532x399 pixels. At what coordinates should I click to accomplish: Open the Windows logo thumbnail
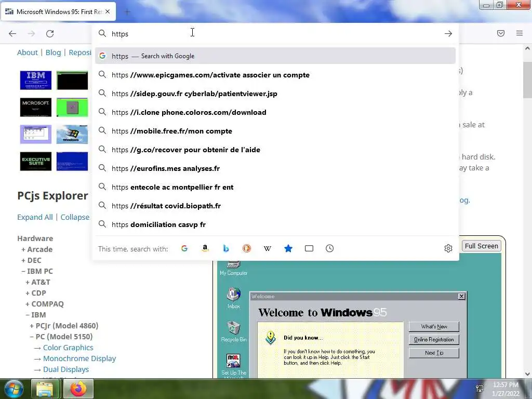72,135
